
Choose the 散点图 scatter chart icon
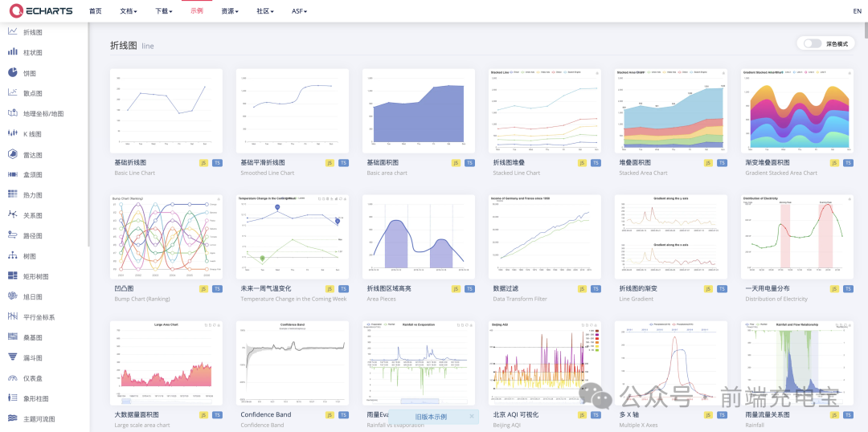click(13, 93)
